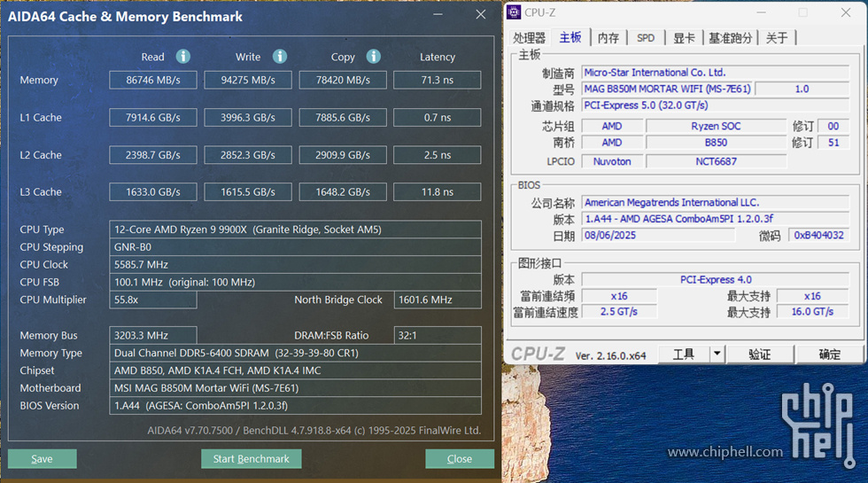Click L1 Cache Copy value 7885.6 GB/s

click(343, 117)
